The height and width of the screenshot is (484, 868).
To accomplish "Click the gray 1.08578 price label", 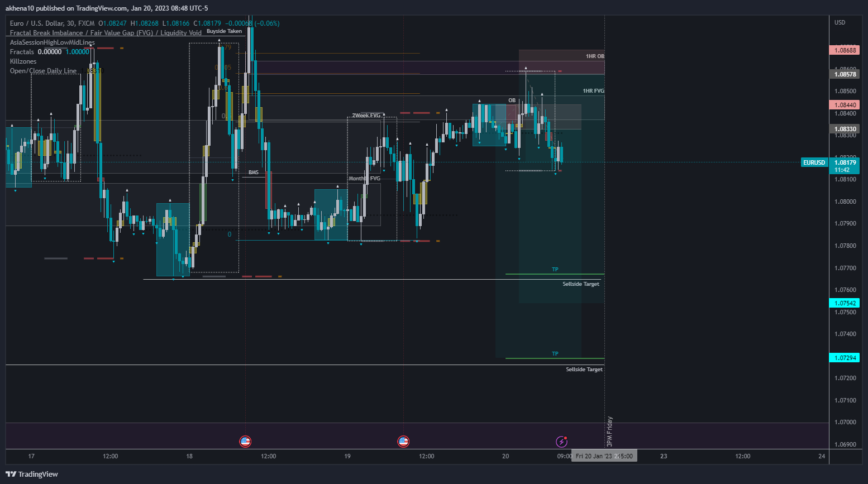I will pyautogui.click(x=844, y=74).
